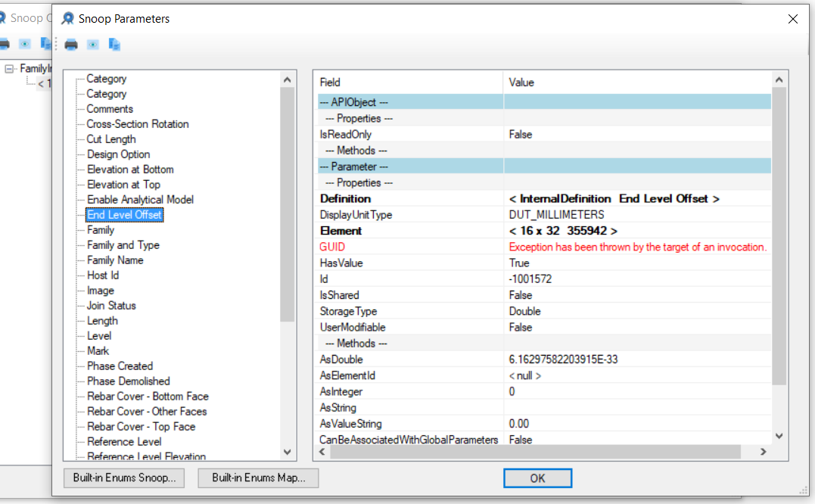Open print preview in Snoop Parameters toolbar
This screenshot has height=504, width=815.
coord(92,45)
